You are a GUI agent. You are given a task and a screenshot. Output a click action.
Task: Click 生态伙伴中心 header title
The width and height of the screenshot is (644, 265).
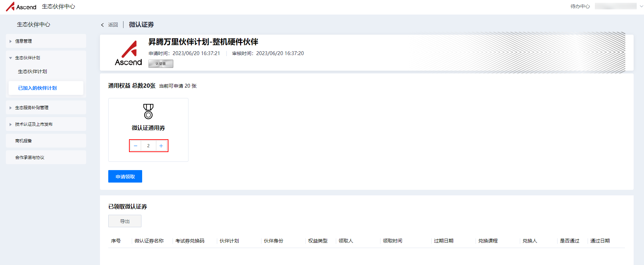click(x=58, y=7)
